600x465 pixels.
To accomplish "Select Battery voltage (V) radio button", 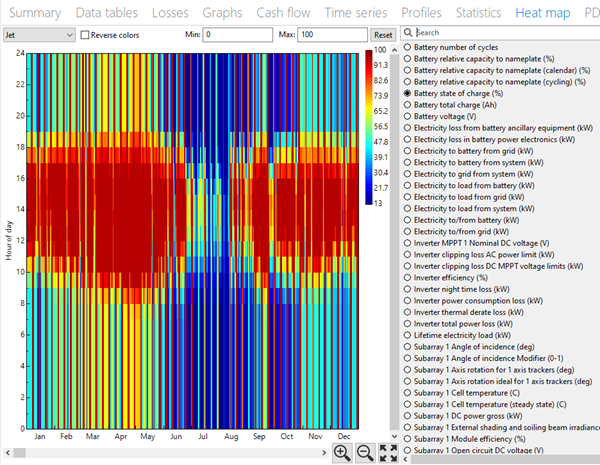I will [x=407, y=116].
